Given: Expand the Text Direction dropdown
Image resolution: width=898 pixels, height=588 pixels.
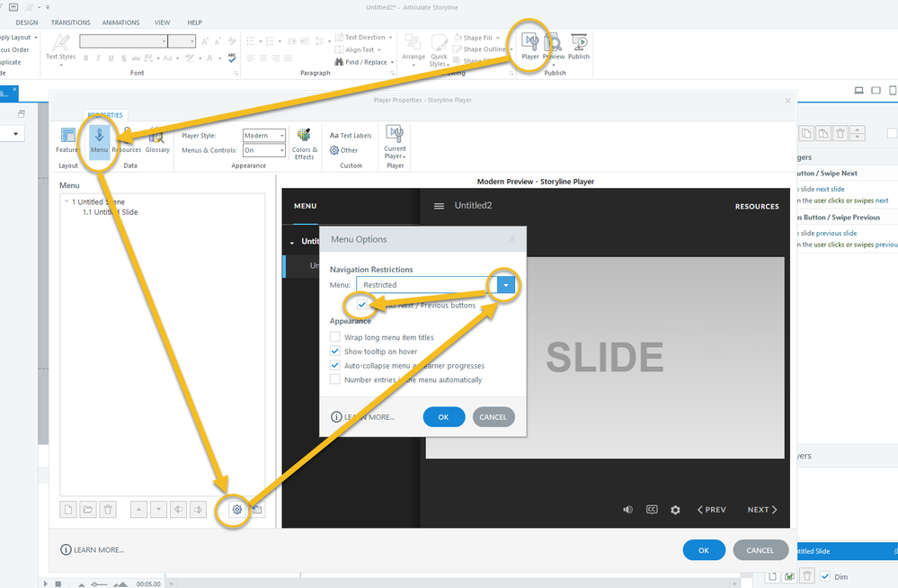Looking at the screenshot, I should pyautogui.click(x=391, y=37).
